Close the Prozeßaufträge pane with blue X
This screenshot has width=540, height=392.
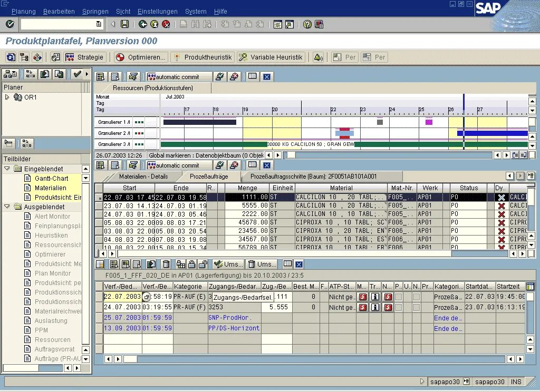(266, 165)
